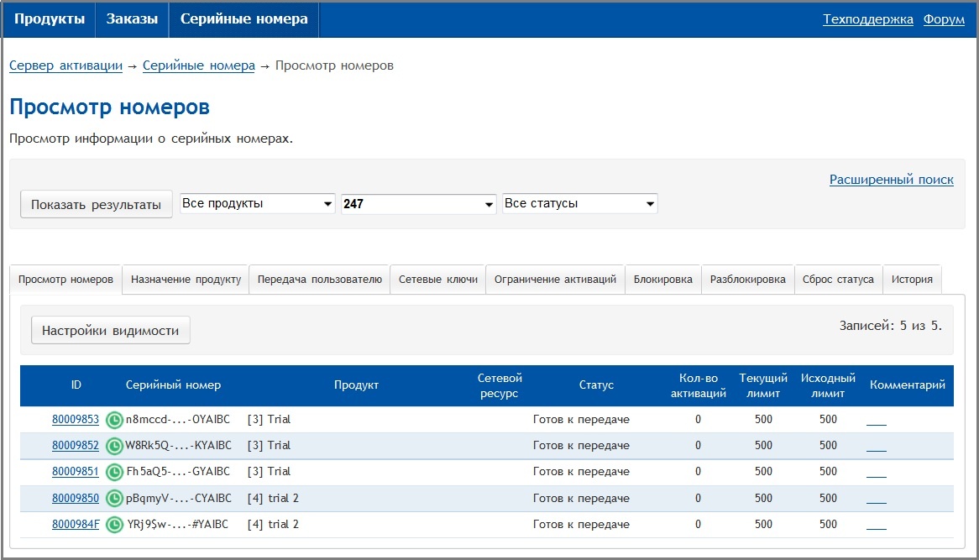Click the clock icon beside serial n8mccd
The width and height of the screenshot is (979, 560).
[x=114, y=420]
